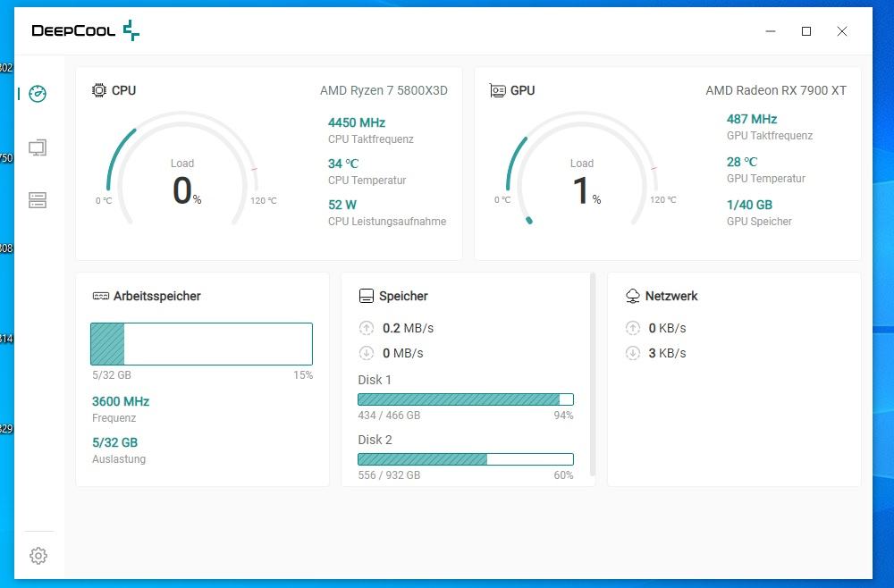Click the Speicher upload arrow icon
The width and height of the screenshot is (894, 588).
(366, 328)
